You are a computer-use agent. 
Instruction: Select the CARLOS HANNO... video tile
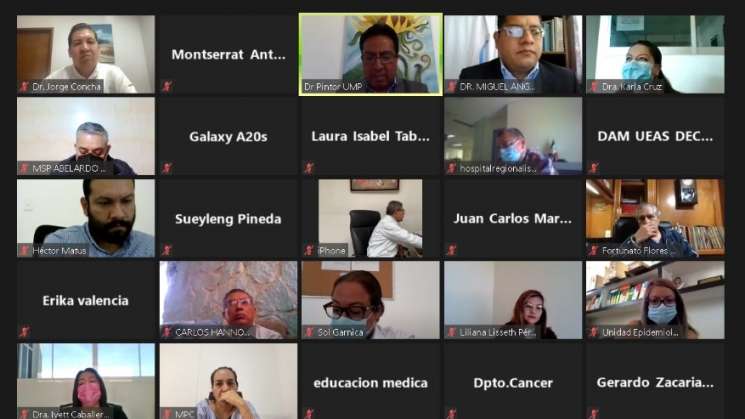(229, 300)
